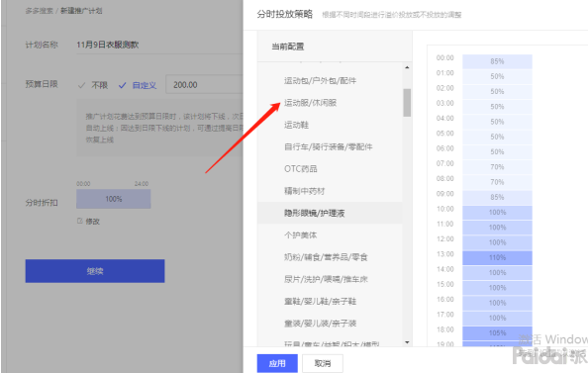
Task: Click the edit icon beside 修改
Action: [79, 221]
